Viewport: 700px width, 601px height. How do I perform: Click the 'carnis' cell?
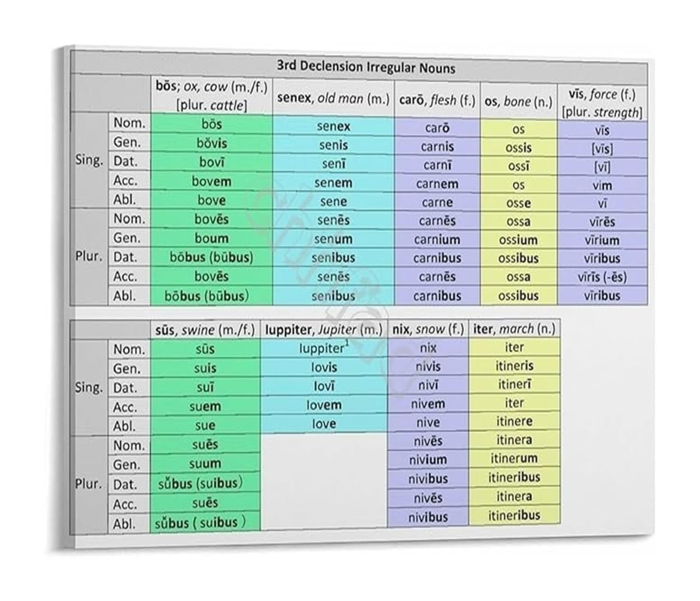[x=437, y=146]
